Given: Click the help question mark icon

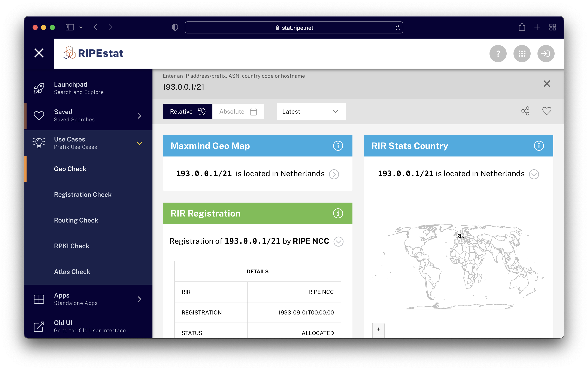Looking at the screenshot, I should (498, 54).
